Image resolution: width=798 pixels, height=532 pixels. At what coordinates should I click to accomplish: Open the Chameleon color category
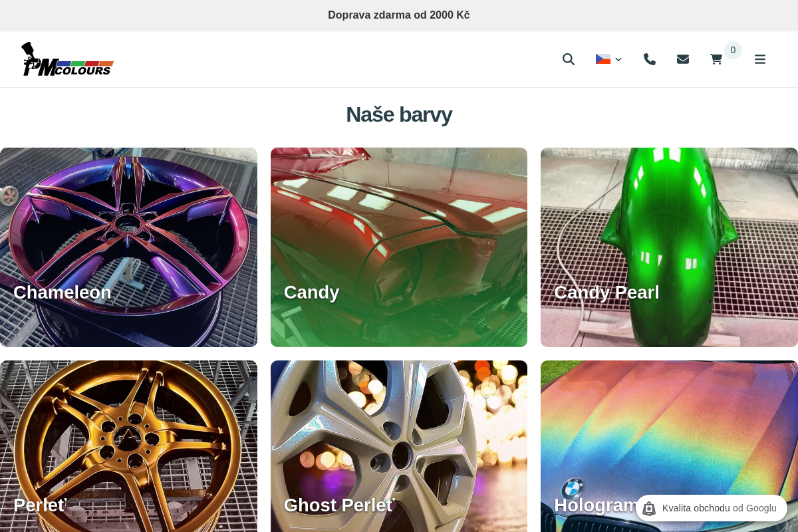pyautogui.click(x=128, y=226)
